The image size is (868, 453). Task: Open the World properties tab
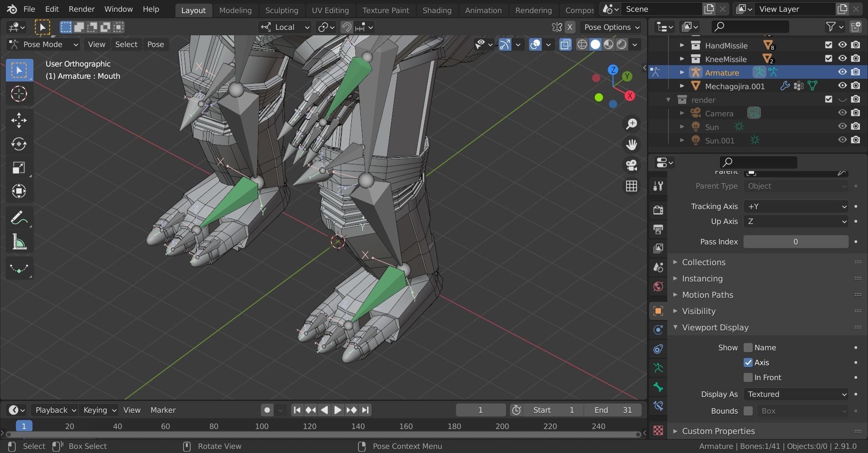tap(658, 286)
